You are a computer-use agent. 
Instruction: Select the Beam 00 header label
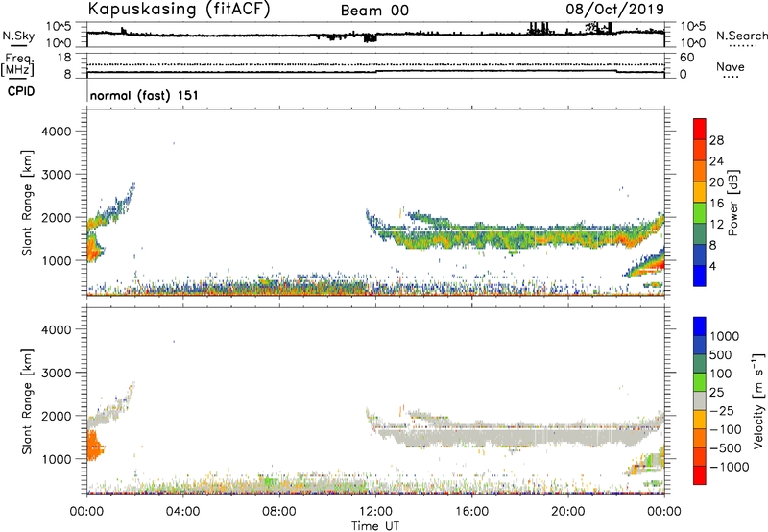tap(374, 11)
